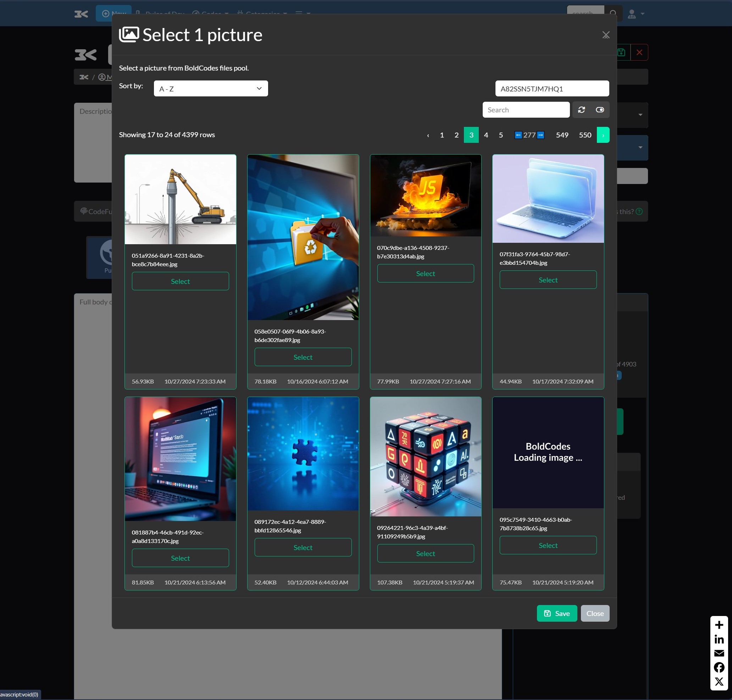Click the X (Twitter) share icon
The image size is (732, 700).
click(x=719, y=681)
